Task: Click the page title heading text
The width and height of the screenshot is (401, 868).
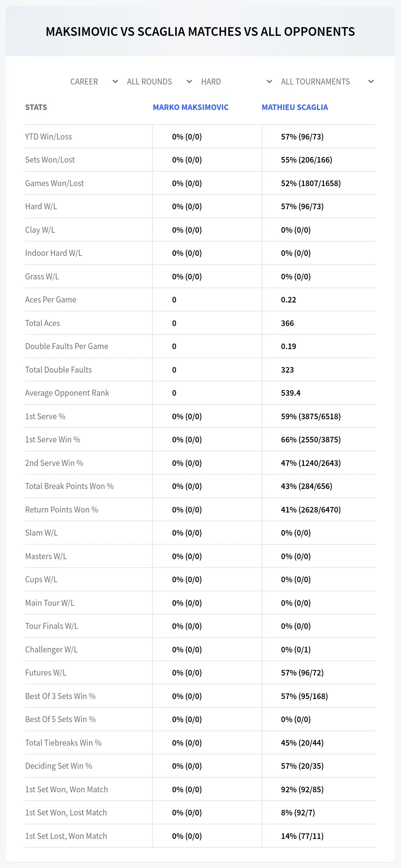Action: (200, 31)
